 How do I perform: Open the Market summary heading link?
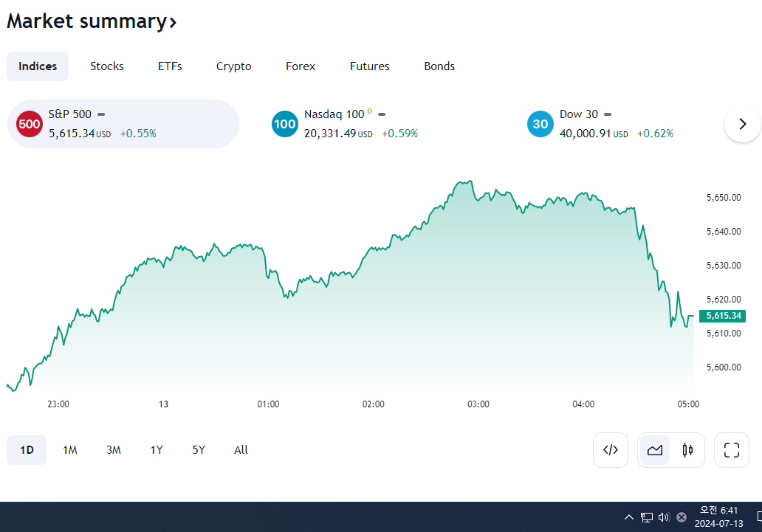point(92,21)
